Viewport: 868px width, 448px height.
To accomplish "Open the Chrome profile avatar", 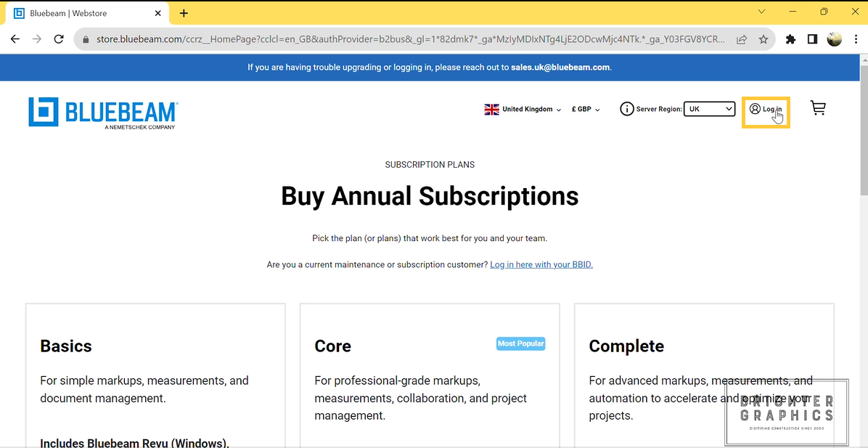I will tap(834, 39).
